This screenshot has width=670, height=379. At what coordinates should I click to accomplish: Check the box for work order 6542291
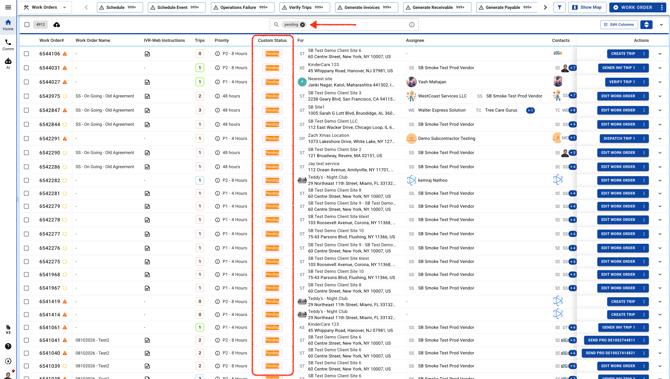pos(26,138)
